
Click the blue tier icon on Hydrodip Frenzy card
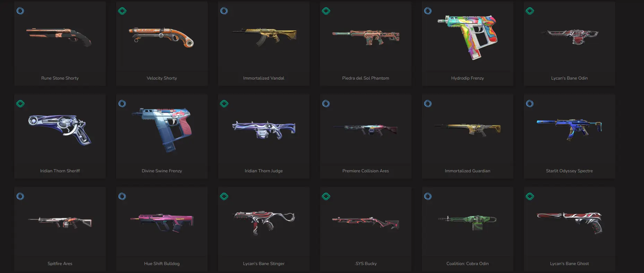coord(428,11)
